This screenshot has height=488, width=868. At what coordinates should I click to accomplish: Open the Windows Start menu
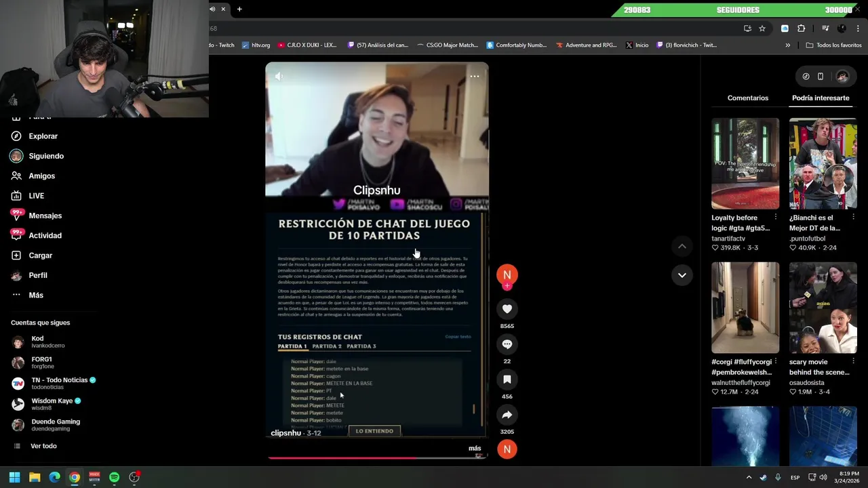pyautogui.click(x=14, y=477)
